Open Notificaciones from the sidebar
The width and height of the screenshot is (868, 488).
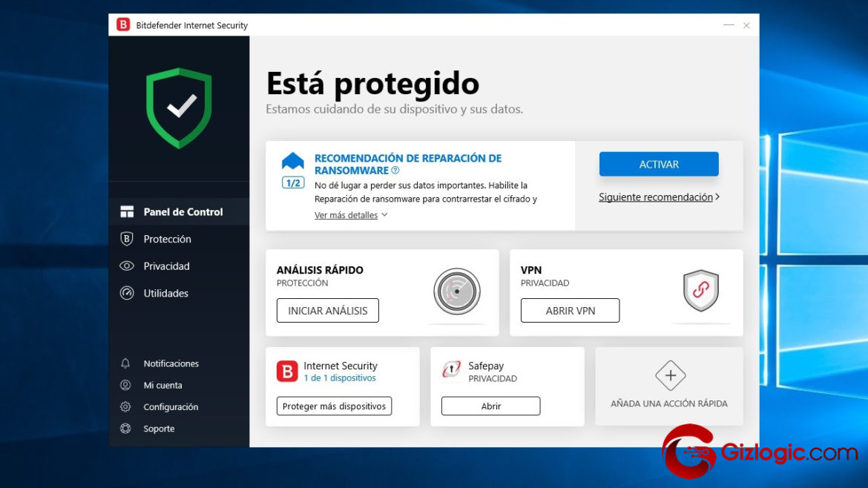tap(171, 363)
